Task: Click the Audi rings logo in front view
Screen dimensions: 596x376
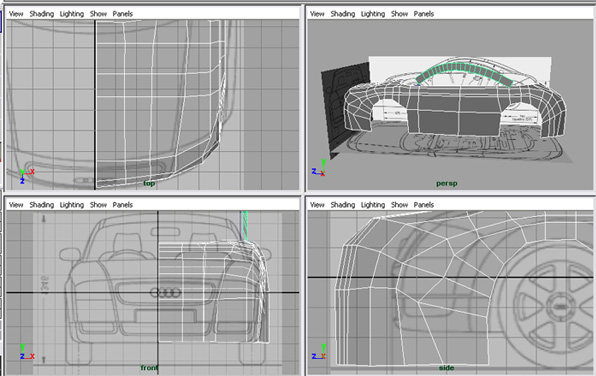Action: (166, 293)
